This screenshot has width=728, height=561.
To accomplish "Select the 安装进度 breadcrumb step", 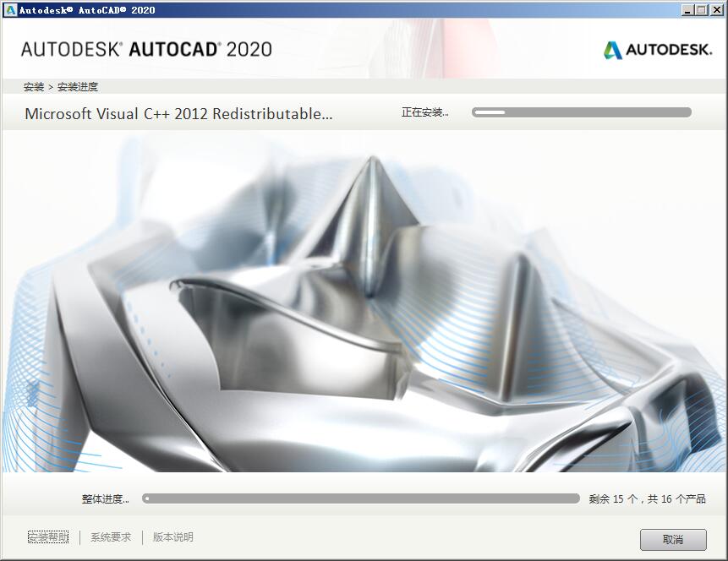I will point(78,86).
